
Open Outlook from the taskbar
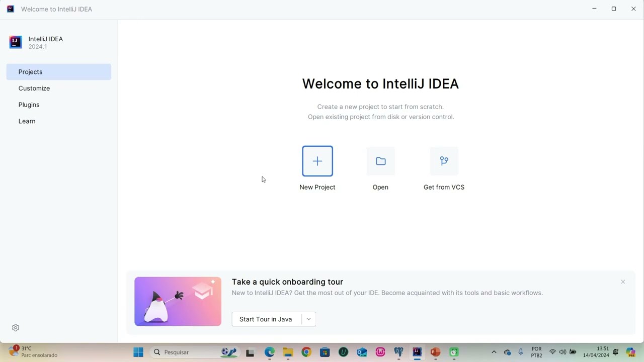[362, 352]
